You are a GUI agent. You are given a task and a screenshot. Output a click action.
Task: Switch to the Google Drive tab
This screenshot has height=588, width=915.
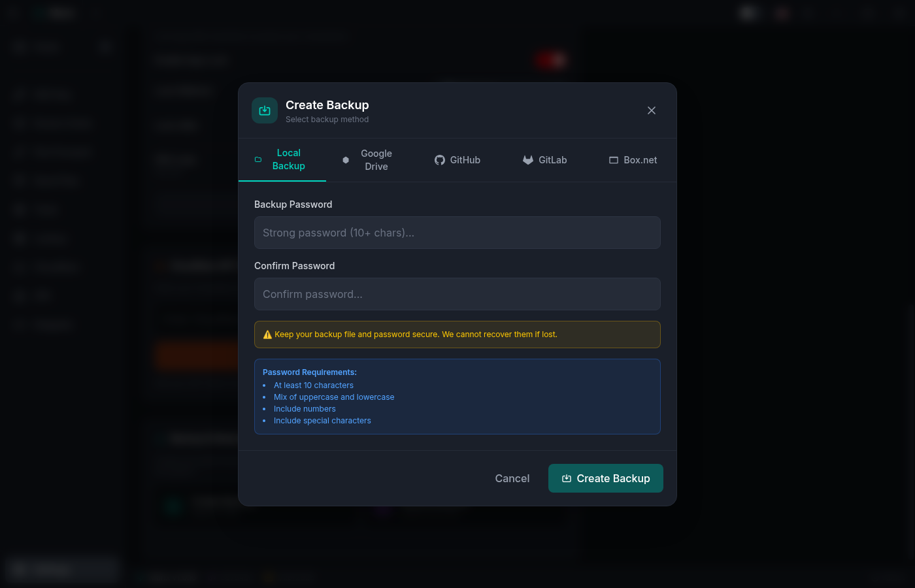tap(369, 159)
